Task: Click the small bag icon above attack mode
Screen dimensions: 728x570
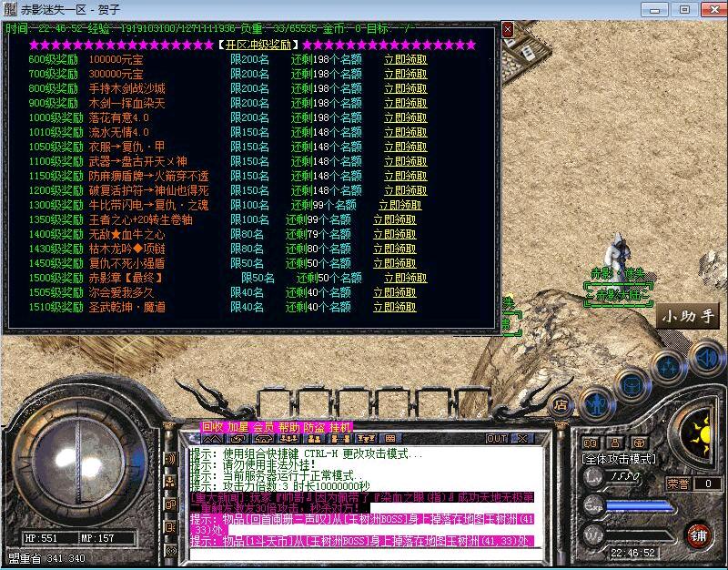Action: click(x=640, y=443)
